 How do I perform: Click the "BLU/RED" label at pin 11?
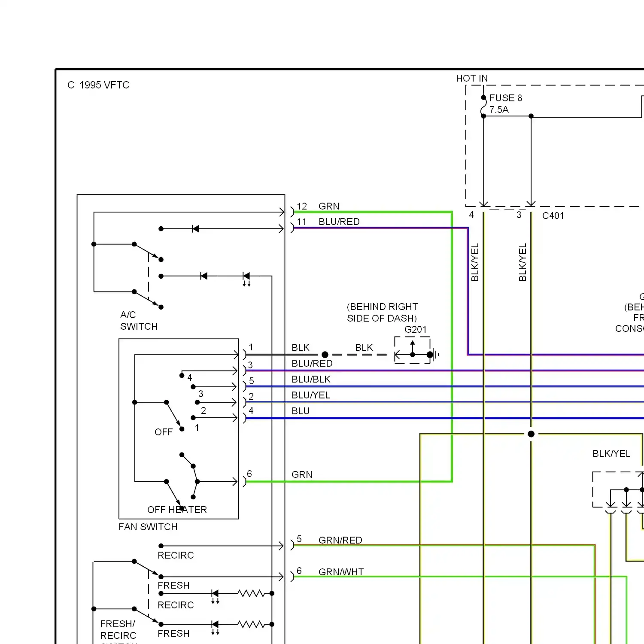(x=339, y=222)
